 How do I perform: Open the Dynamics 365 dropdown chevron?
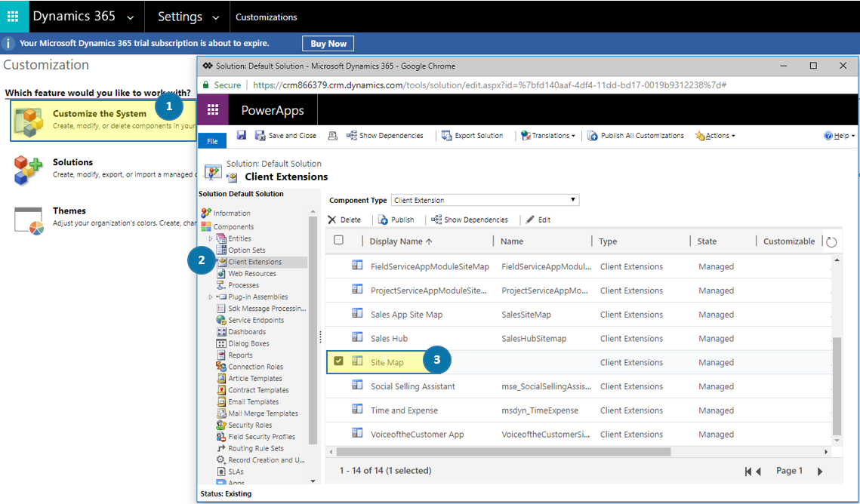pyautogui.click(x=130, y=17)
